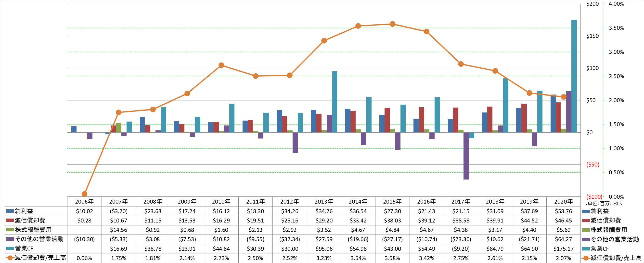The height and width of the screenshot is (263, 644).
Task: Click the その他の営業活動 row label in data table
Action: [39, 239]
